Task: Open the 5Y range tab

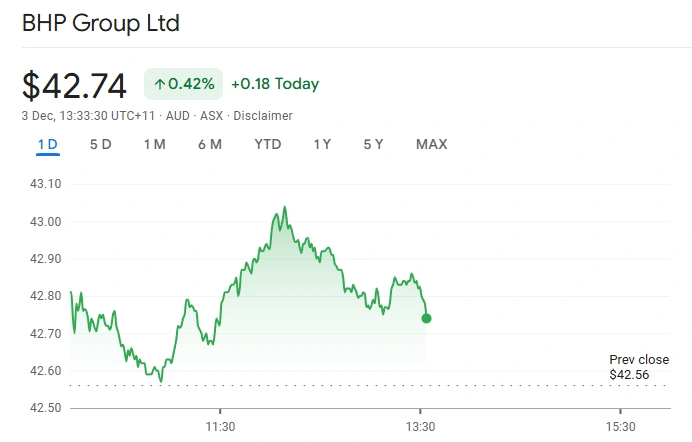Action: [373, 144]
